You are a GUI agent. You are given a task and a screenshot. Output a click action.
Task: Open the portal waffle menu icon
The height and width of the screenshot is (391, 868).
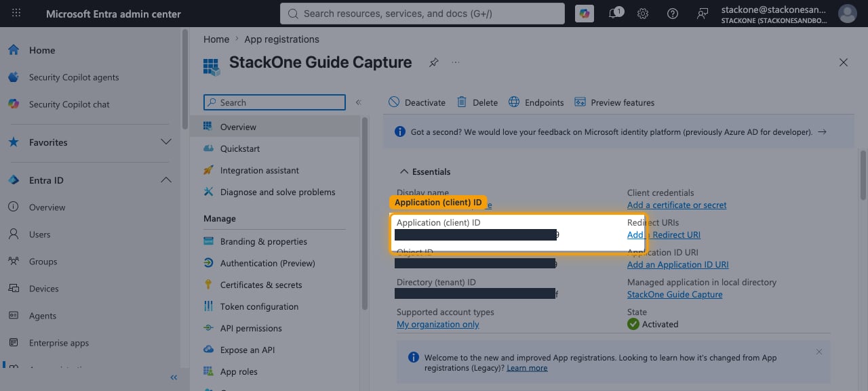(16, 14)
